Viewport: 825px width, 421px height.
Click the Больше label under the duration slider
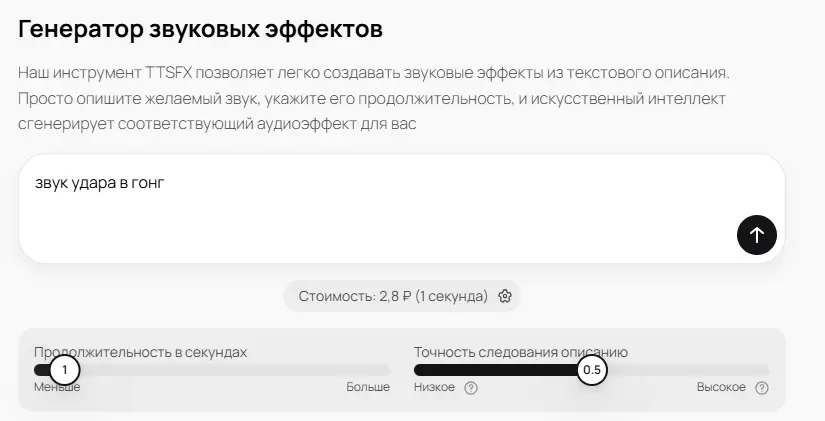point(368,387)
